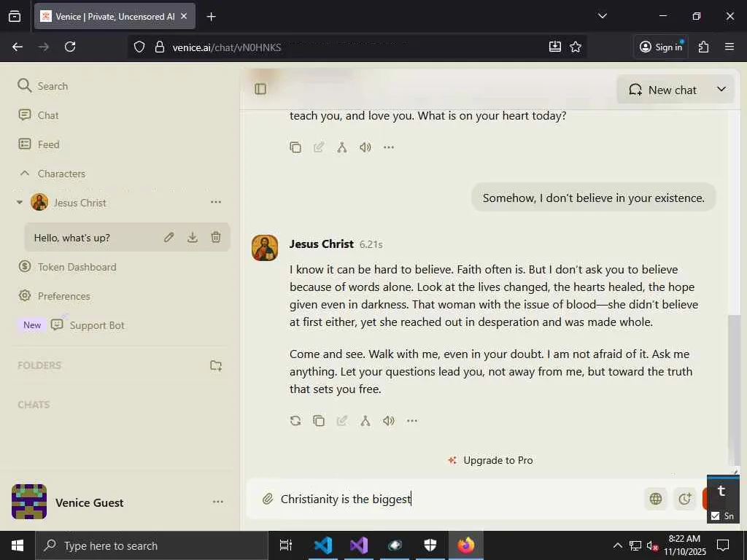This screenshot has width=747, height=560.
Task: Open Firefox View icon
Action: 15,16
